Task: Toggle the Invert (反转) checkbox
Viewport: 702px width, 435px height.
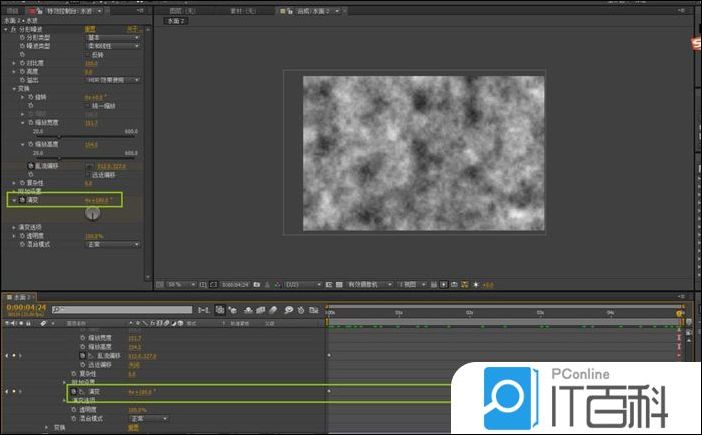Action: coord(88,54)
